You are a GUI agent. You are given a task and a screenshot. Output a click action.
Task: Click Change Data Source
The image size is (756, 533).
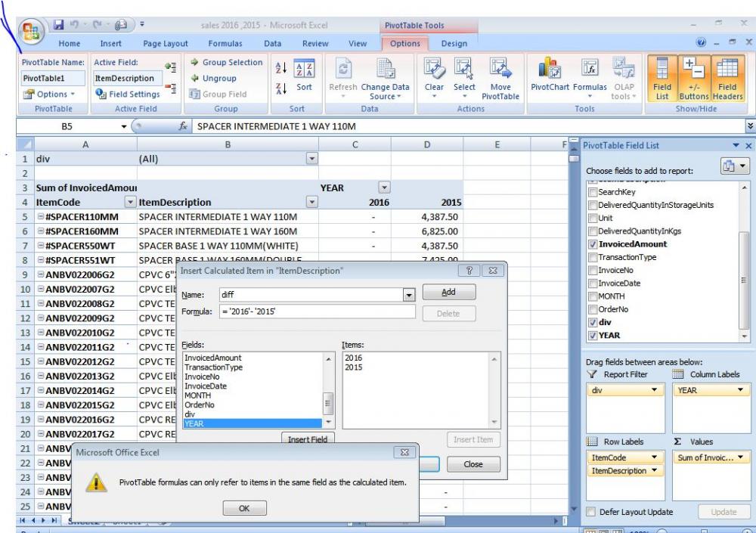(386, 79)
